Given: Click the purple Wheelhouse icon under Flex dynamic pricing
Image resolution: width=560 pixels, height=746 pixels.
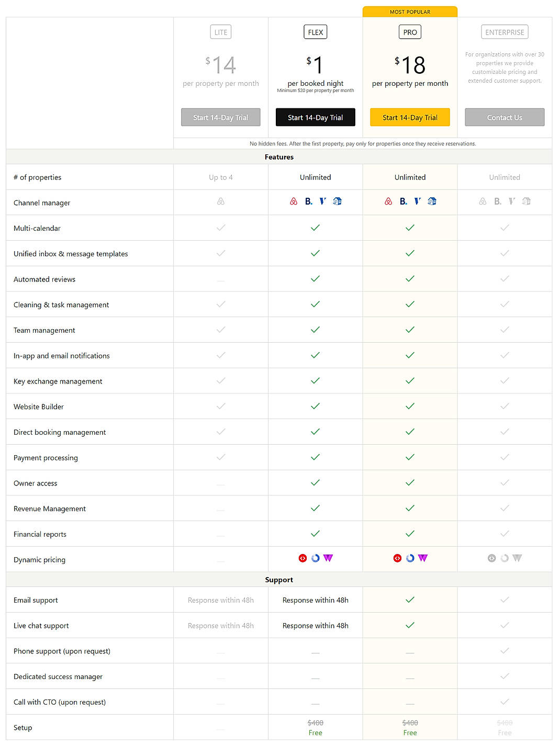Looking at the screenshot, I should pos(328,558).
